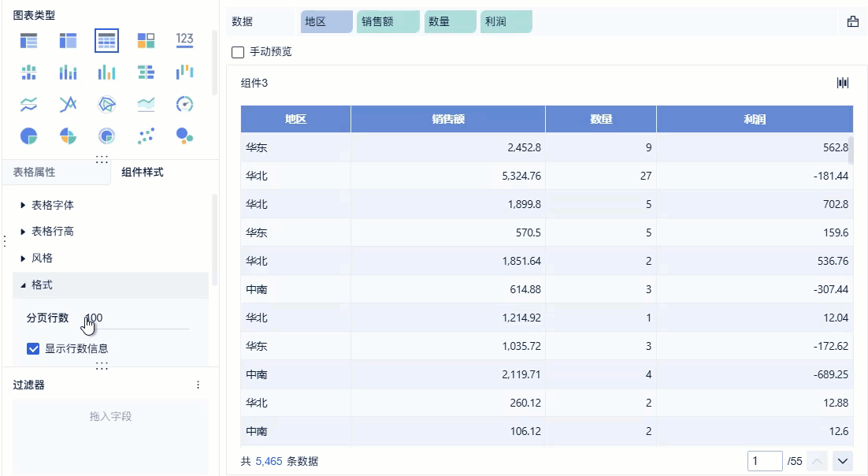
Task: Click the 数量 column header
Action: tap(601, 119)
